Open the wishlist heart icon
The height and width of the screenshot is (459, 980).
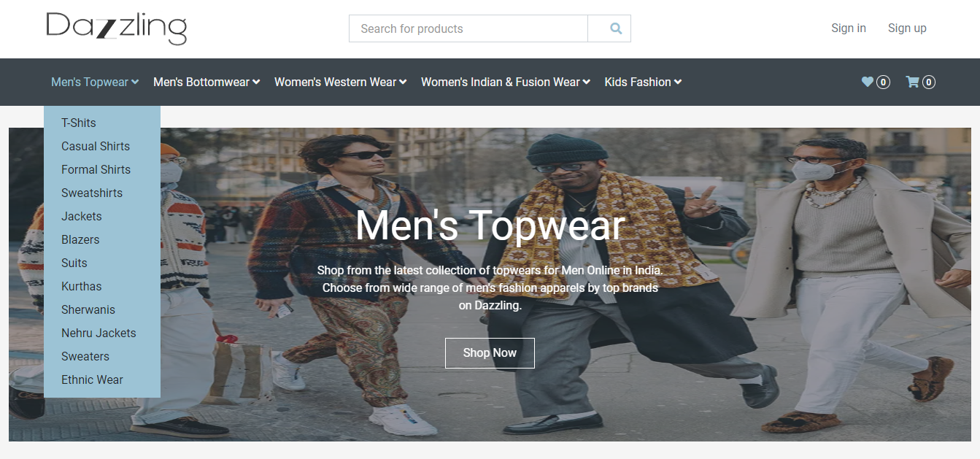pyautogui.click(x=868, y=82)
